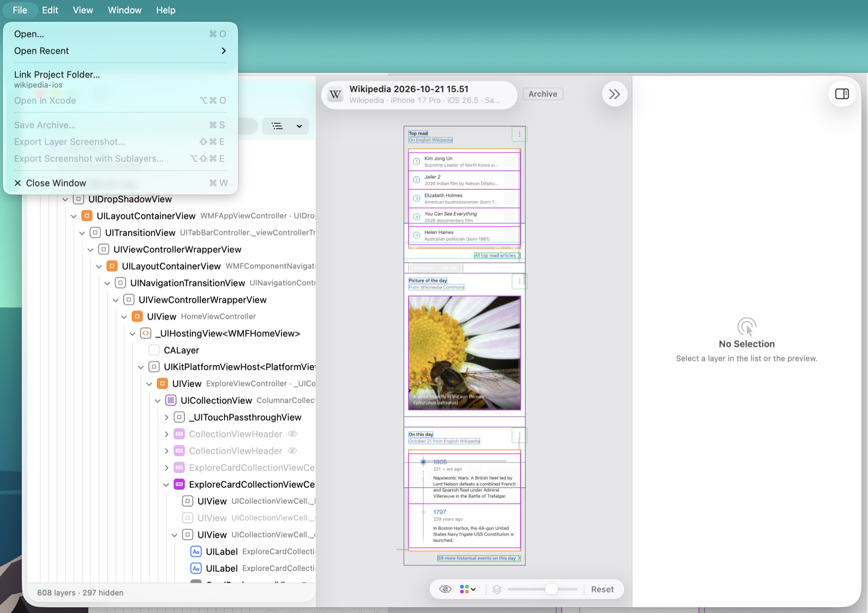
Task: Click the layers stack icon beside slider
Action: [x=497, y=589]
